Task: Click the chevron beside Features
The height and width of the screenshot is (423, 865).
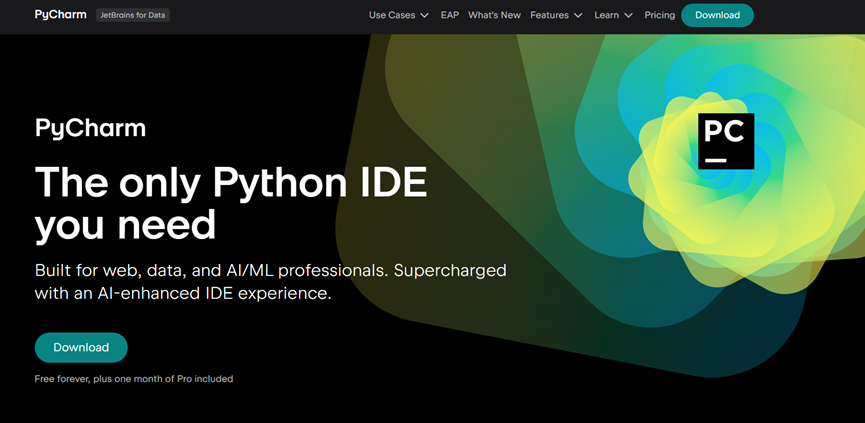Action: 578,15
